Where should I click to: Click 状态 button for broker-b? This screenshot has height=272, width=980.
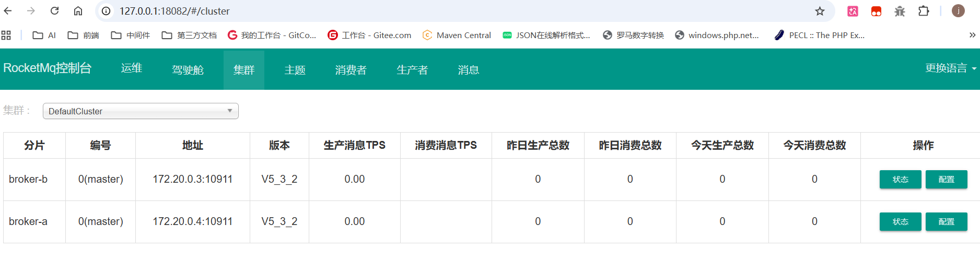900,180
